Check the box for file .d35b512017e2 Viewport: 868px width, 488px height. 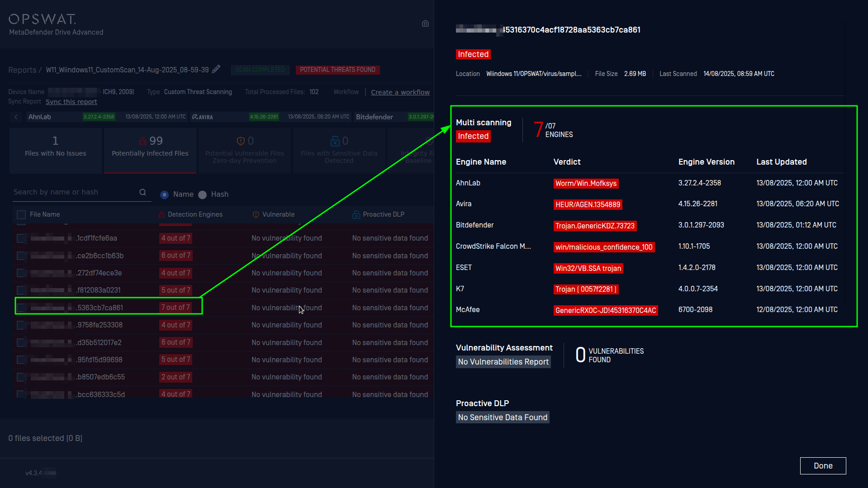coord(21,342)
